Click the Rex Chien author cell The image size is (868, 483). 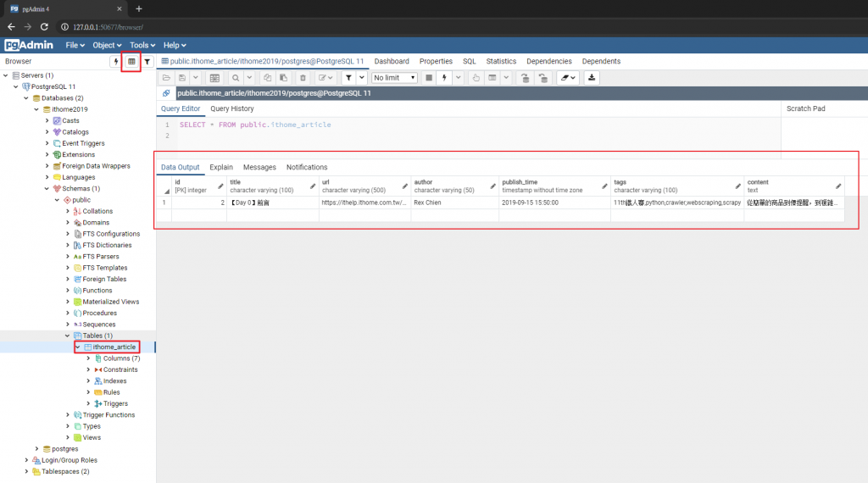[x=454, y=203]
